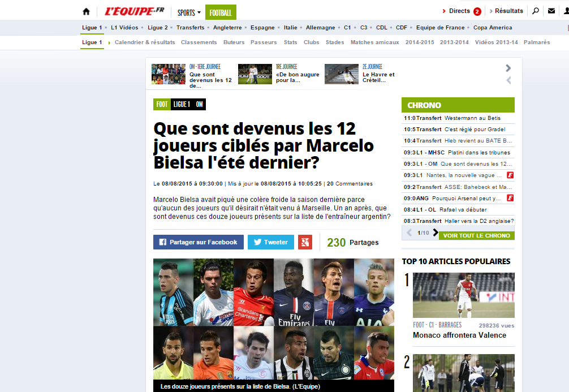Open the search magnifier icon

coord(536,11)
